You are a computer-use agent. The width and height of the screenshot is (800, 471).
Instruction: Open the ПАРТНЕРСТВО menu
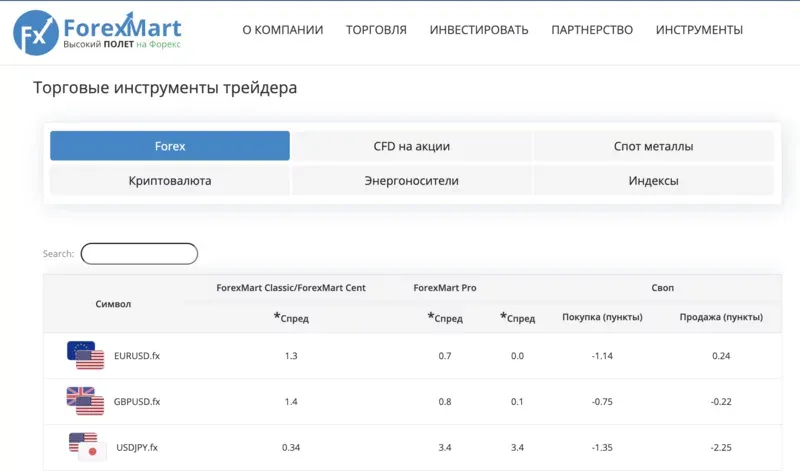592,30
